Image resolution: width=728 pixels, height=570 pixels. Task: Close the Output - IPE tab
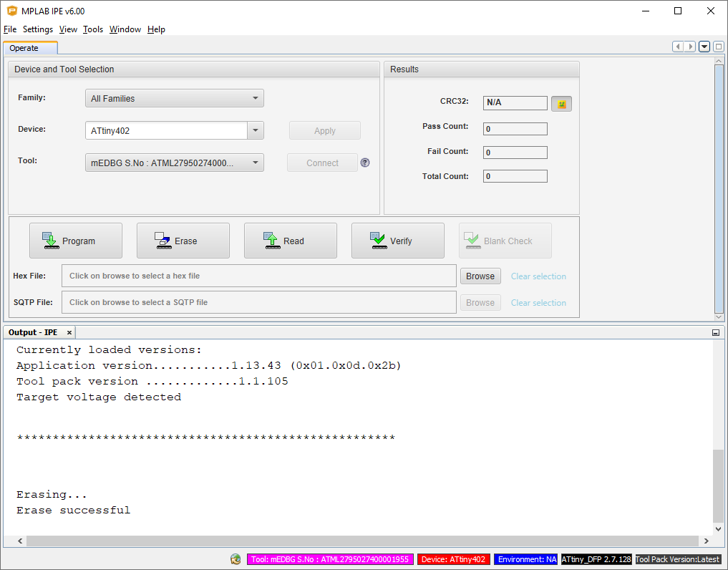pos(69,332)
